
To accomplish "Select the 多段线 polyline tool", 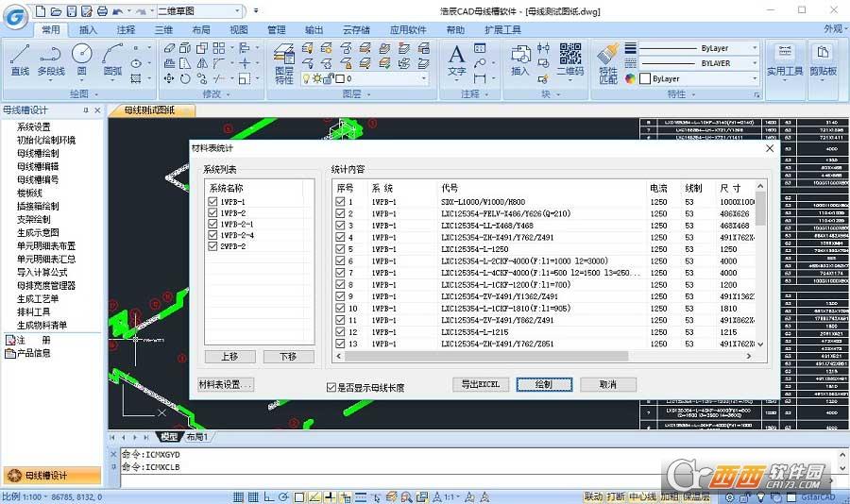I will click(51, 60).
